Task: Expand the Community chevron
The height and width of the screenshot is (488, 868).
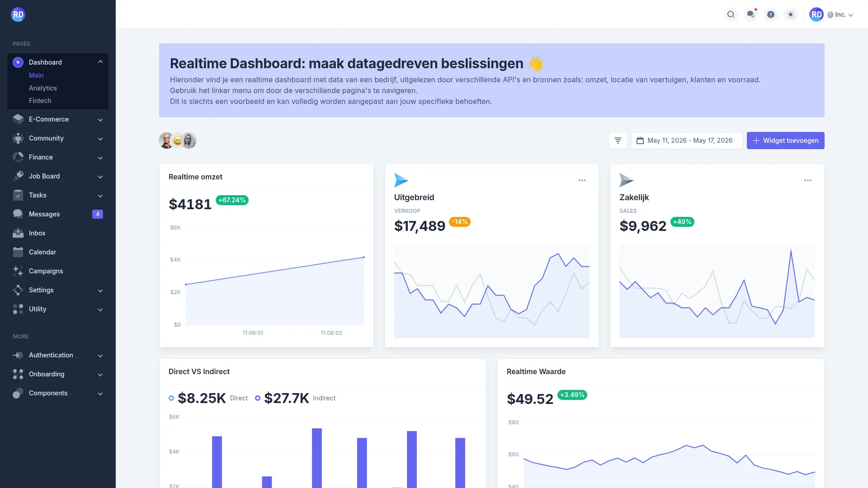Action: coord(100,139)
